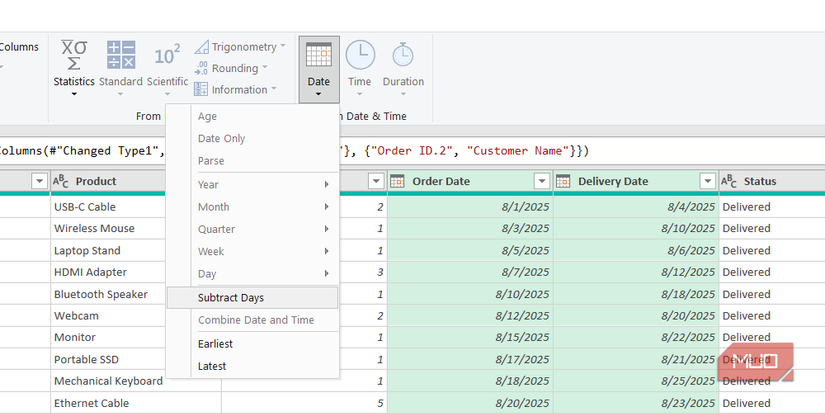Open Delivery Date column filter dropdown
Image resolution: width=825 pixels, height=413 pixels.
pyautogui.click(x=706, y=181)
